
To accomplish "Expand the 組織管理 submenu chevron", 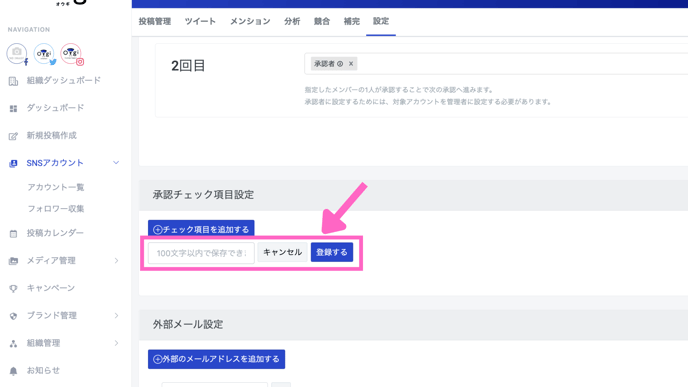I will pos(116,343).
